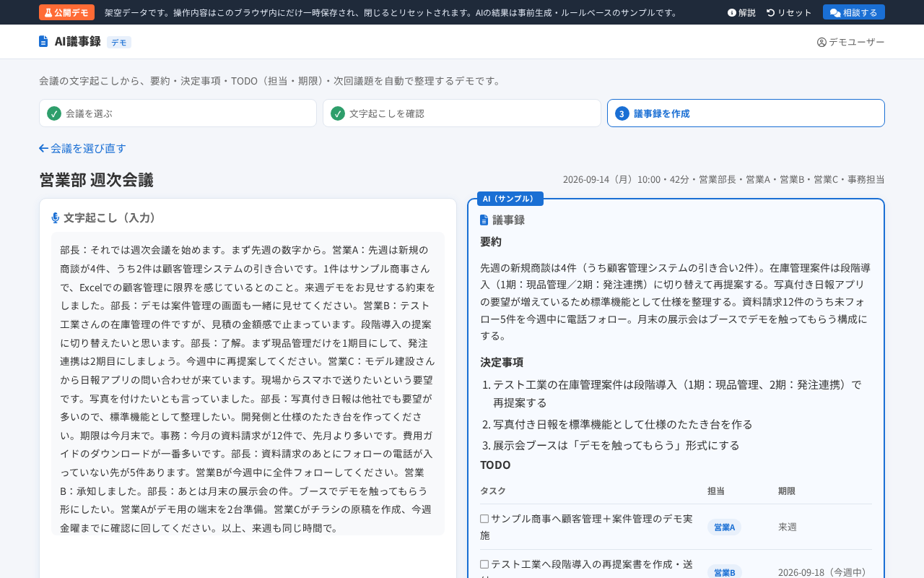Go to step 文字起こしを確認
Screen dimensions: 924x578
click(x=462, y=113)
